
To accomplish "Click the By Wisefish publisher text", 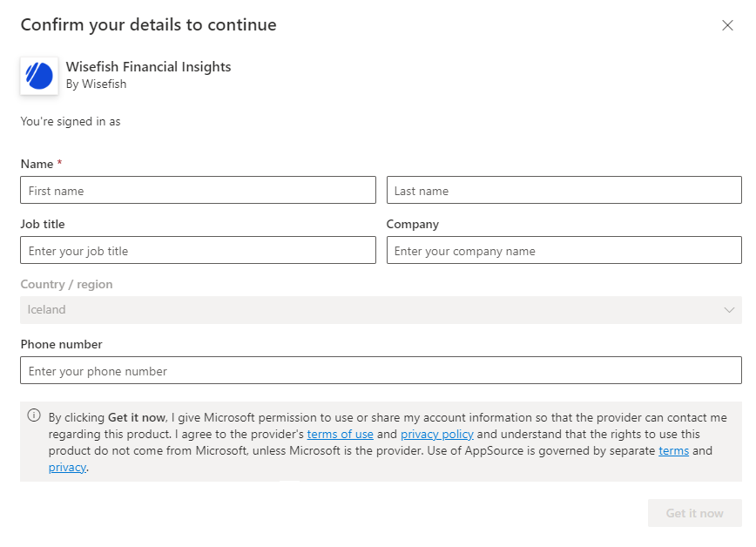I will point(96,84).
